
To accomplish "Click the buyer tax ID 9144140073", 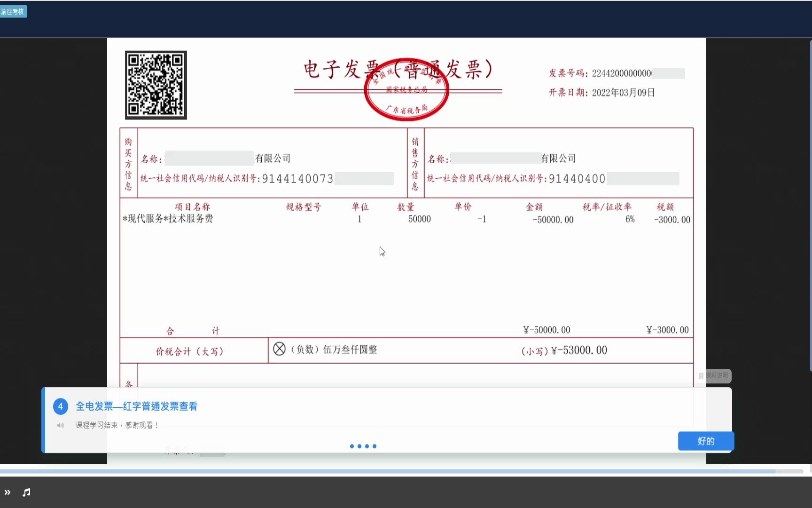I will point(297,179).
